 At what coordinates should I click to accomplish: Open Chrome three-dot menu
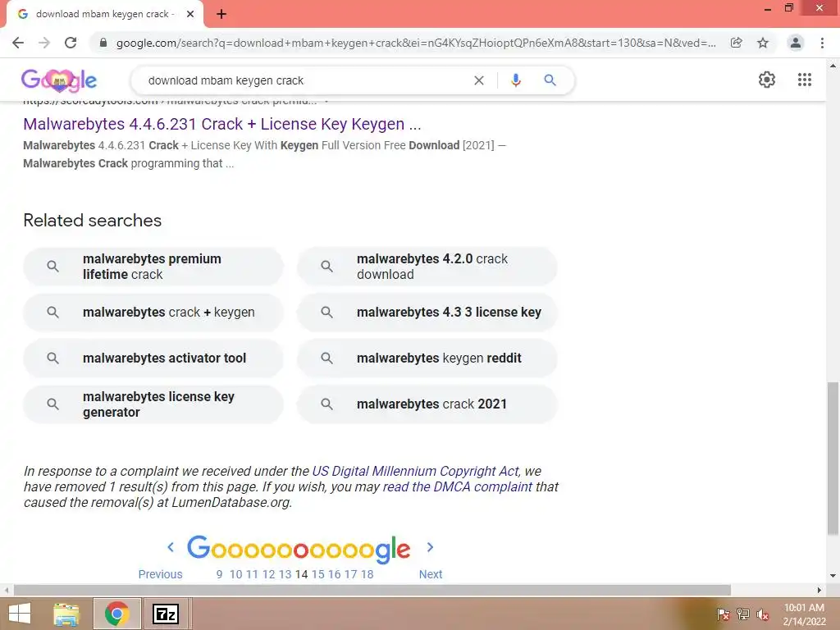[x=822, y=43]
